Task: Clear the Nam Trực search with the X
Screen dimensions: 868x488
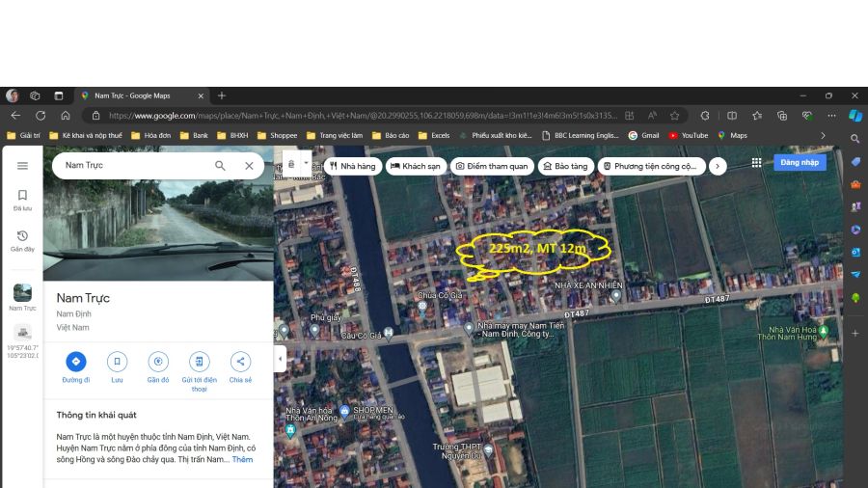Action: click(x=249, y=166)
